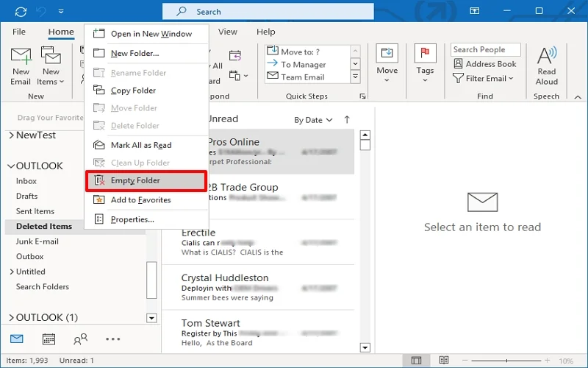Open the Crystal Huddleston email
The width and height of the screenshot is (588, 368).
257,287
